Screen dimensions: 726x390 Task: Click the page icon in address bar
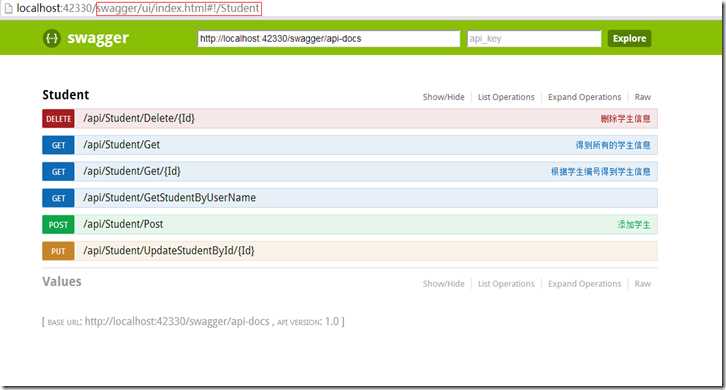(x=8, y=8)
